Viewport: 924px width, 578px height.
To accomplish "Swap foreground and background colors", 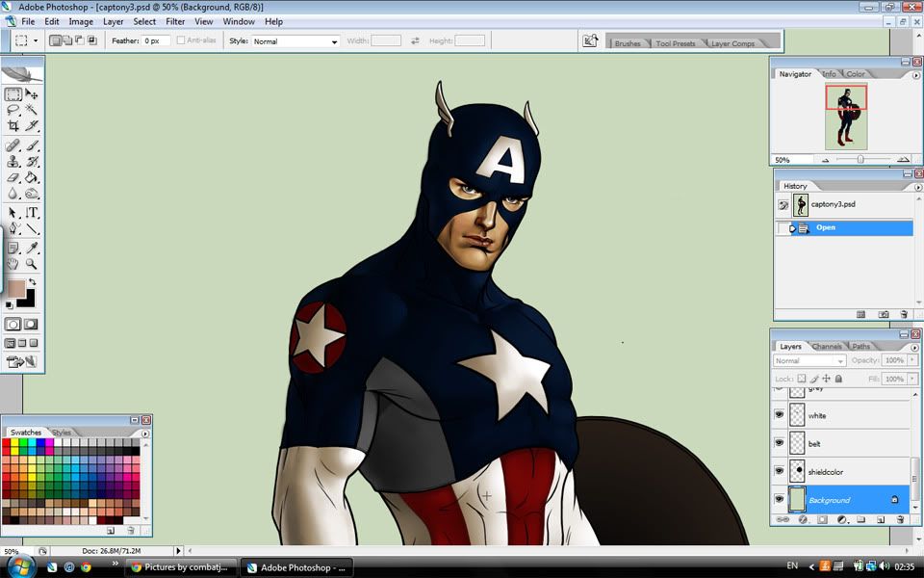I will (x=33, y=282).
